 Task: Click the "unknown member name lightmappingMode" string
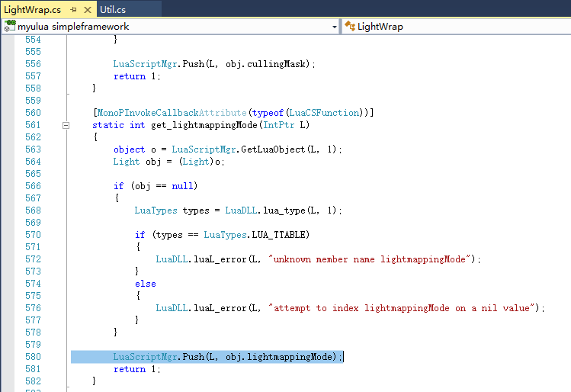(x=369, y=259)
